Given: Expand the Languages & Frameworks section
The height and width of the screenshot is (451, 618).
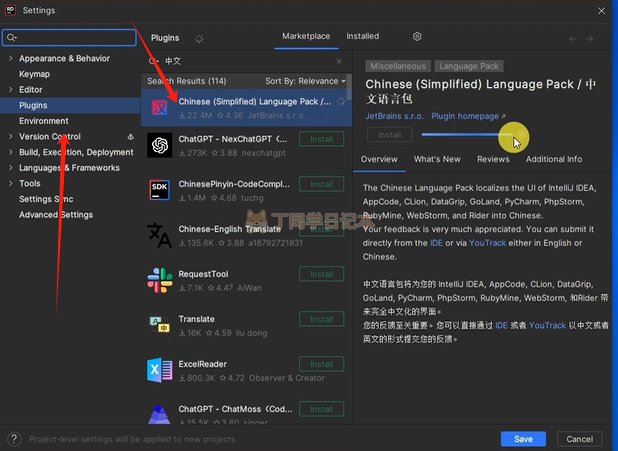Looking at the screenshot, I should coord(11,168).
